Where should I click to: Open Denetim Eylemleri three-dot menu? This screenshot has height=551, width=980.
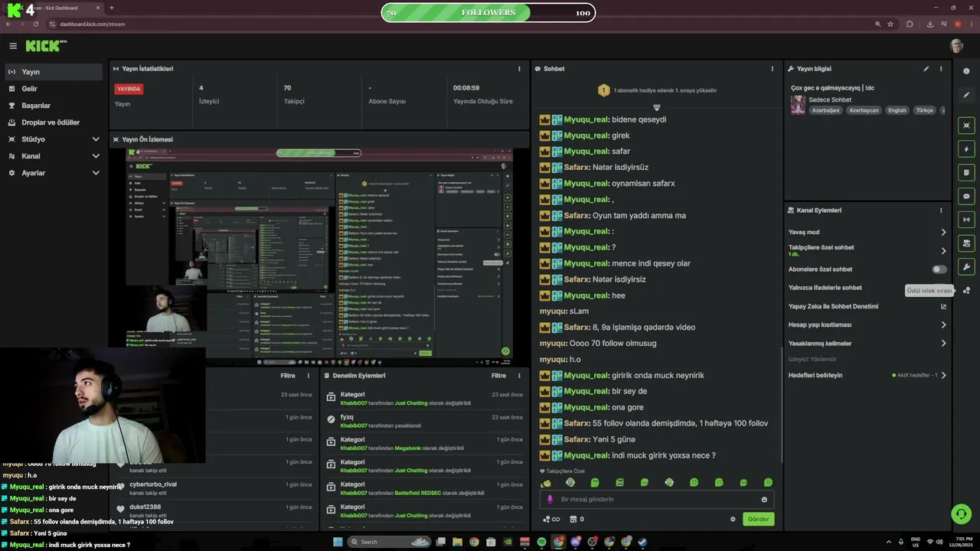519,376
